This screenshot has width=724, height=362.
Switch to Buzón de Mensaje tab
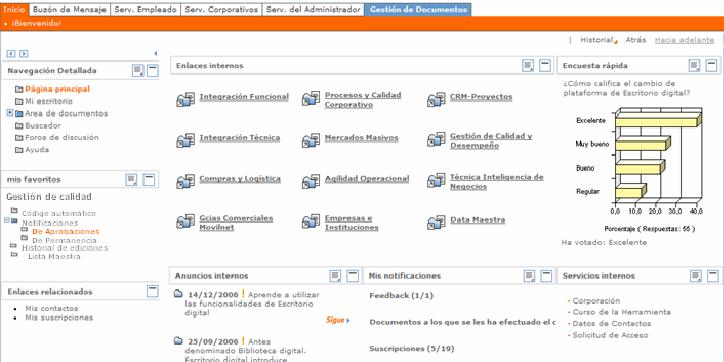(70, 10)
